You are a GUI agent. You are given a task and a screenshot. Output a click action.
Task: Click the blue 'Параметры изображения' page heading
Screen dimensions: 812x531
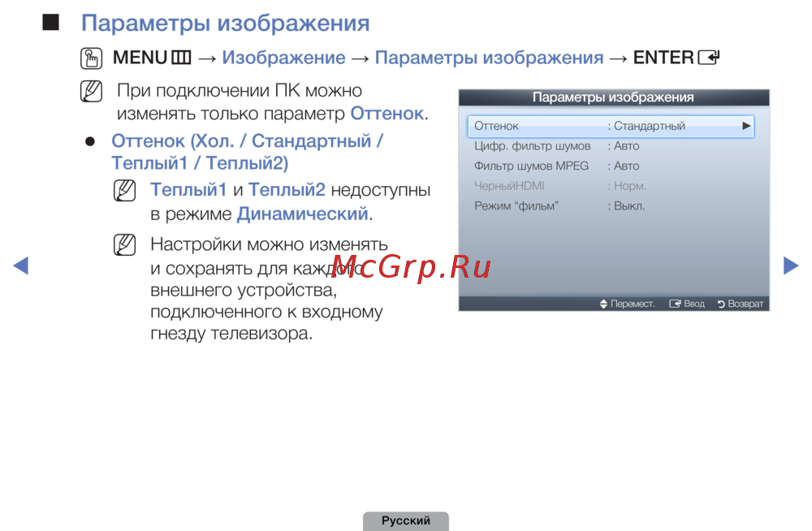click(x=225, y=23)
